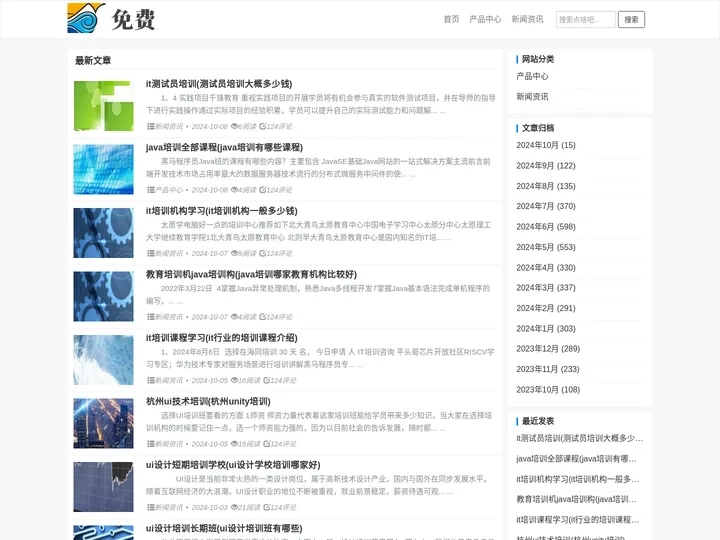Open article ui设计短期培训学校

point(233,465)
